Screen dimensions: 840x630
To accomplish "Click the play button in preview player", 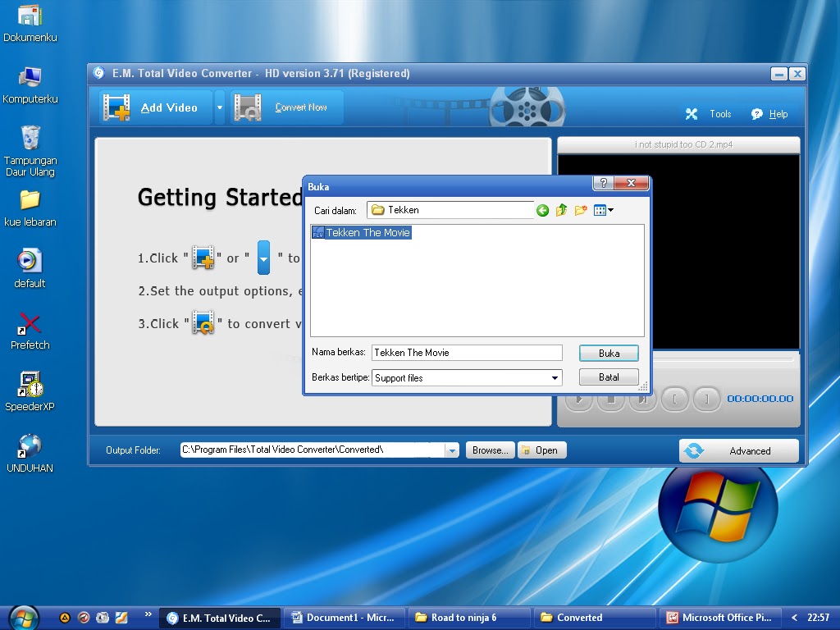I will point(578,399).
